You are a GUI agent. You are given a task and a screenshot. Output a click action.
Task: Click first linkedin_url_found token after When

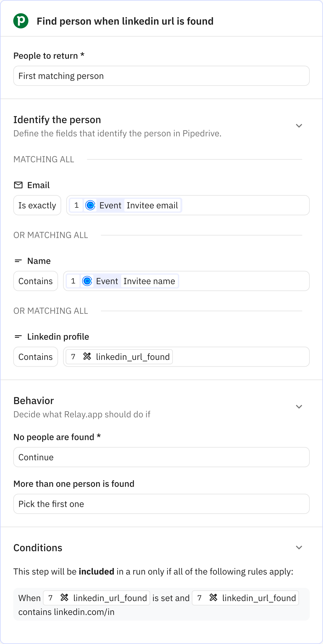click(x=96, y=598)
